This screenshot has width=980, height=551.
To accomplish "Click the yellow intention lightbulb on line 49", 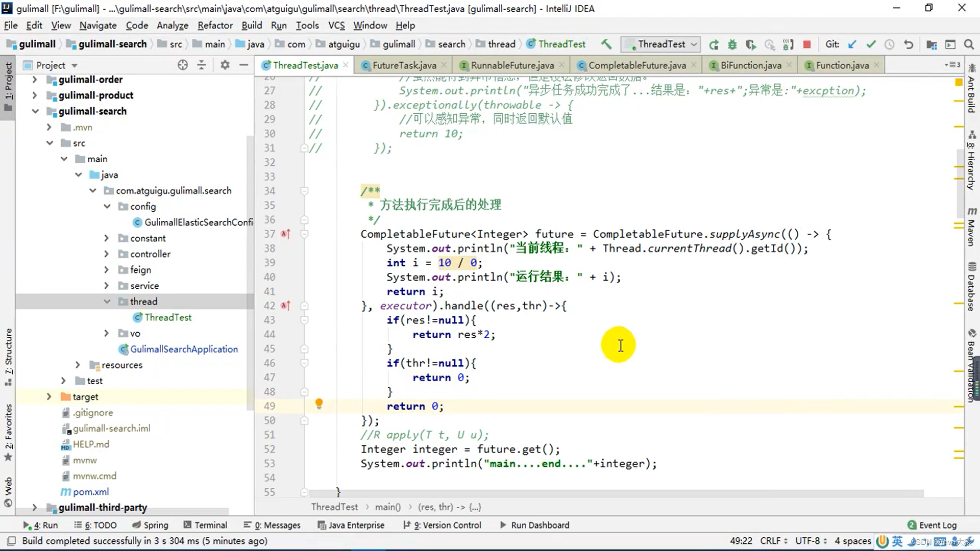I will [x=319, y=404].
